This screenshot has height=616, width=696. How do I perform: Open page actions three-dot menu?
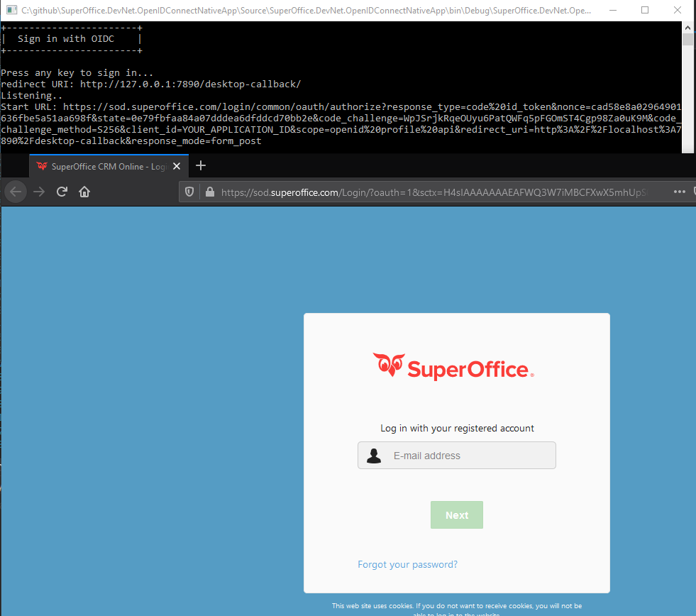(679, 192)
